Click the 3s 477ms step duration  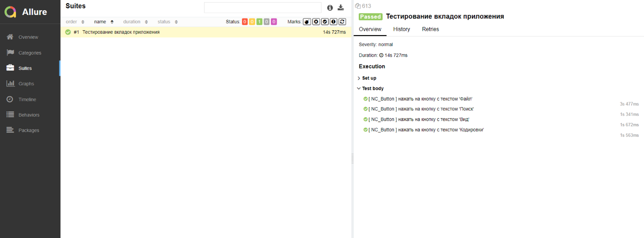click(x=629, y=104)
